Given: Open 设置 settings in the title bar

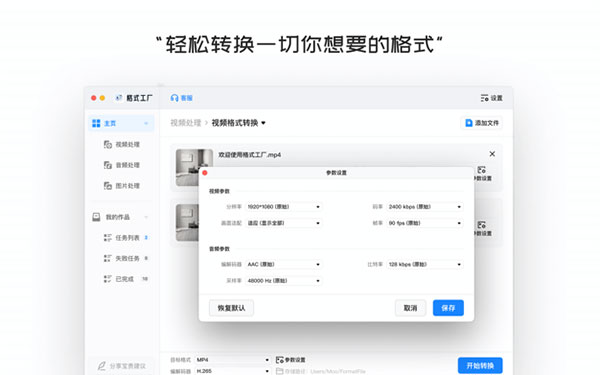Looking at the screenshot, I should 492,98.
